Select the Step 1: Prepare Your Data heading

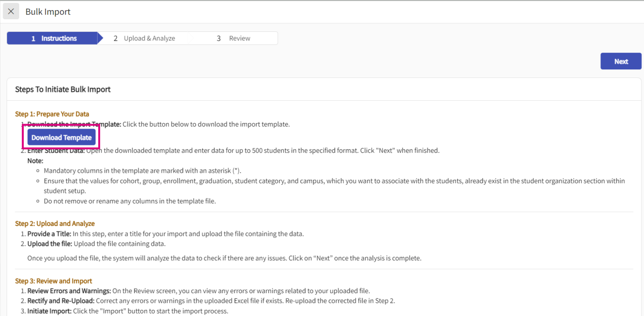coord(52,114)
